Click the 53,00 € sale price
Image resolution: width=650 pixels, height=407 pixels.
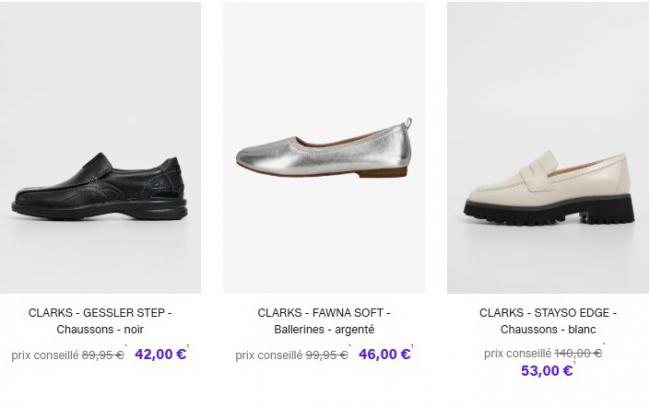[546, 371]
